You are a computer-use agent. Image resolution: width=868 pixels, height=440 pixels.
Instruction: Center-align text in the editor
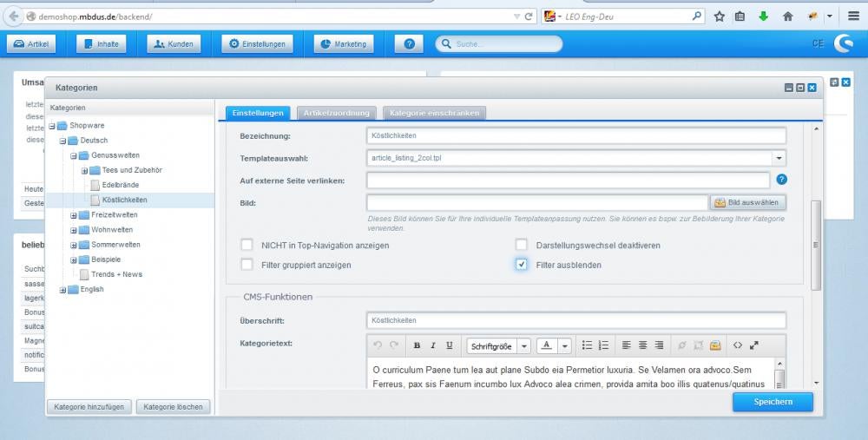point(642,345)
